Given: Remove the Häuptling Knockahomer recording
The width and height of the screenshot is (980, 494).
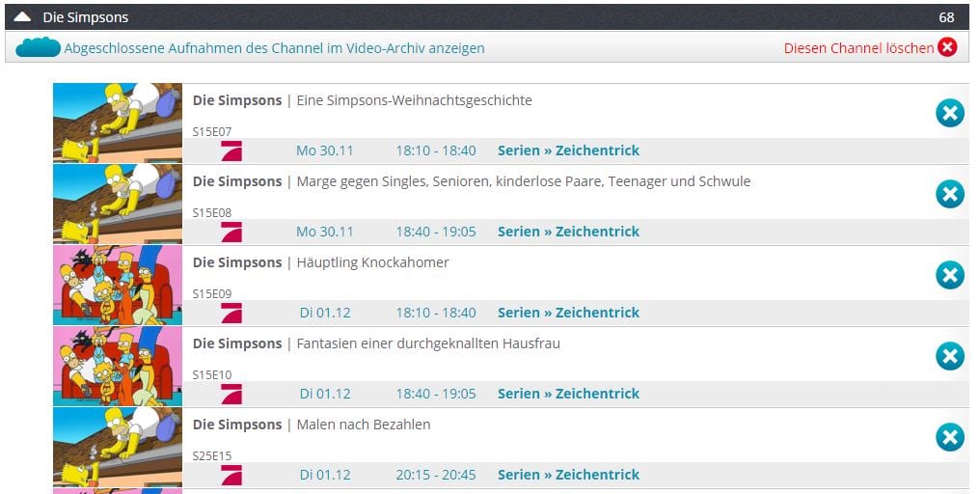Looking at the screenshot, I should pos(949,275).
